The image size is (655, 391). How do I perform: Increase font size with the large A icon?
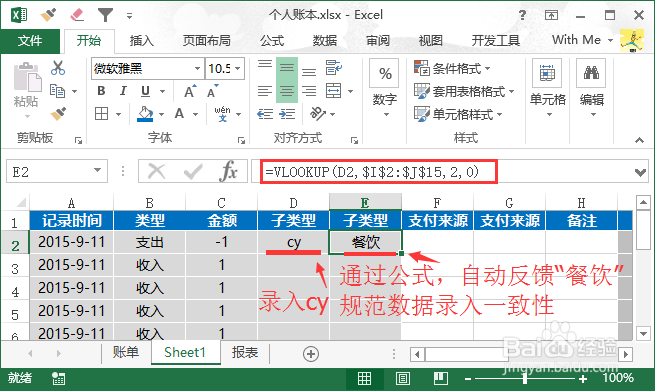pos(190,91)
